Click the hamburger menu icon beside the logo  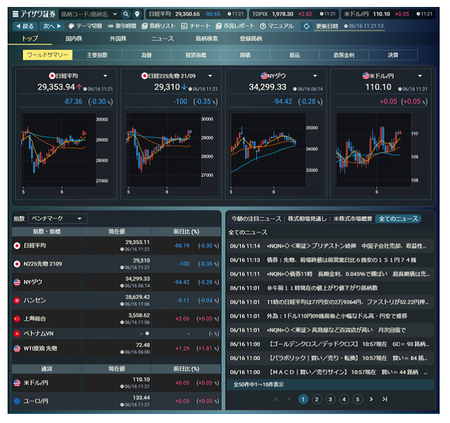point(15,14)
